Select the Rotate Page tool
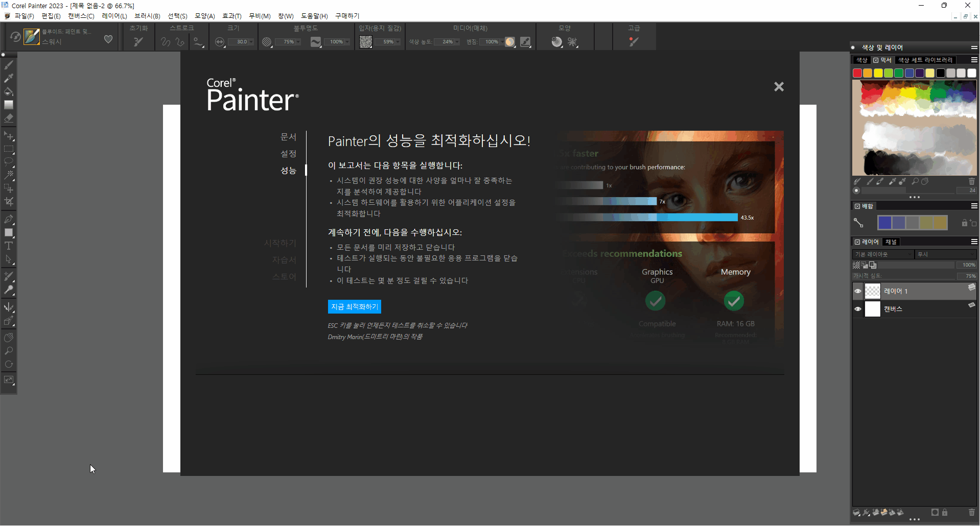This screenshot has height=526, width=980. pos(9,365)
